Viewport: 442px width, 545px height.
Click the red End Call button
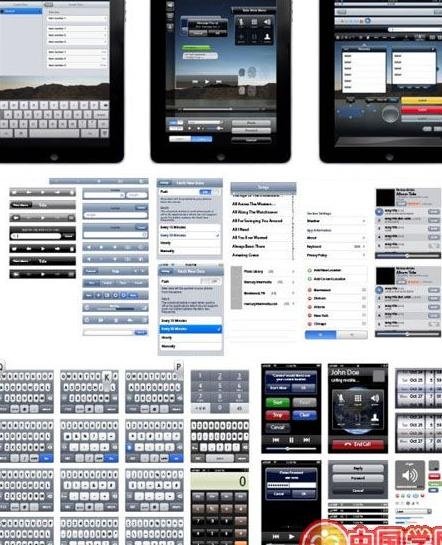click(x=358, y=444)
